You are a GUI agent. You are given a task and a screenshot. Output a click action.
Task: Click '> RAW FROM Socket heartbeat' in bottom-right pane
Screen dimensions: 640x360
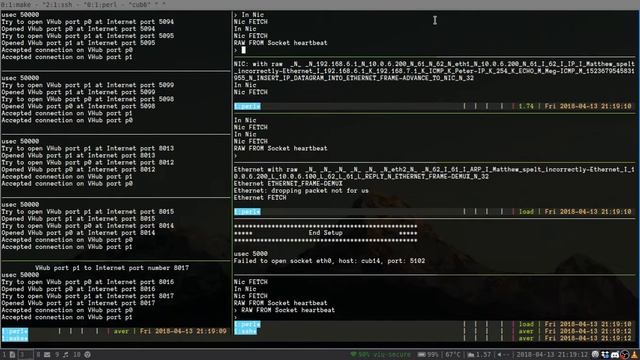(284, 310)
